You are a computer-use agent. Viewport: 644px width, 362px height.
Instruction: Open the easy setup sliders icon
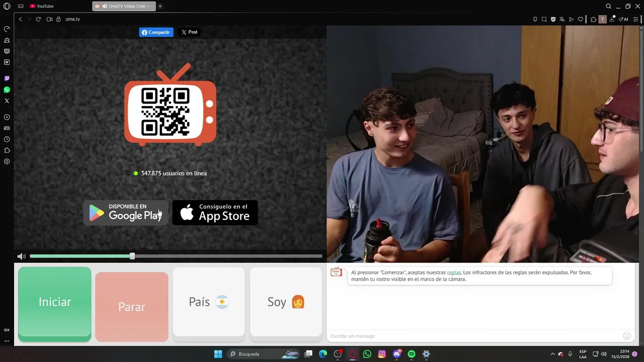click(x=636, y=19)
